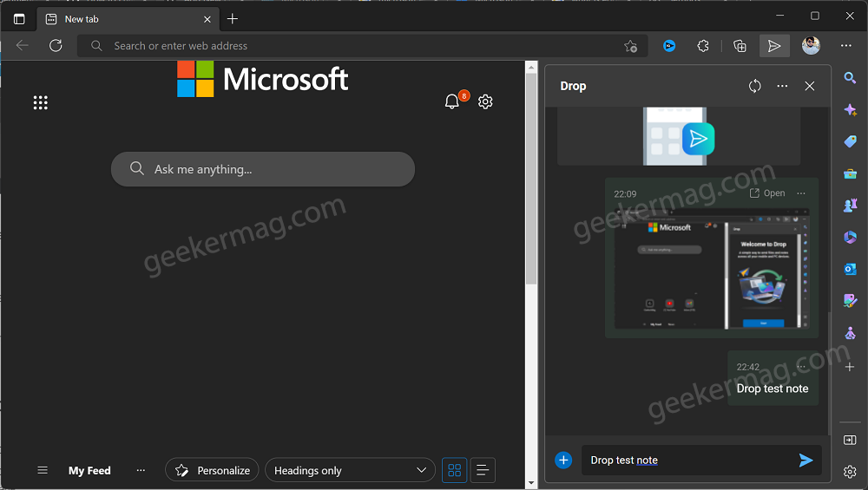Close the Drop panel
868x490 pixels.
[x=809, y=86]
